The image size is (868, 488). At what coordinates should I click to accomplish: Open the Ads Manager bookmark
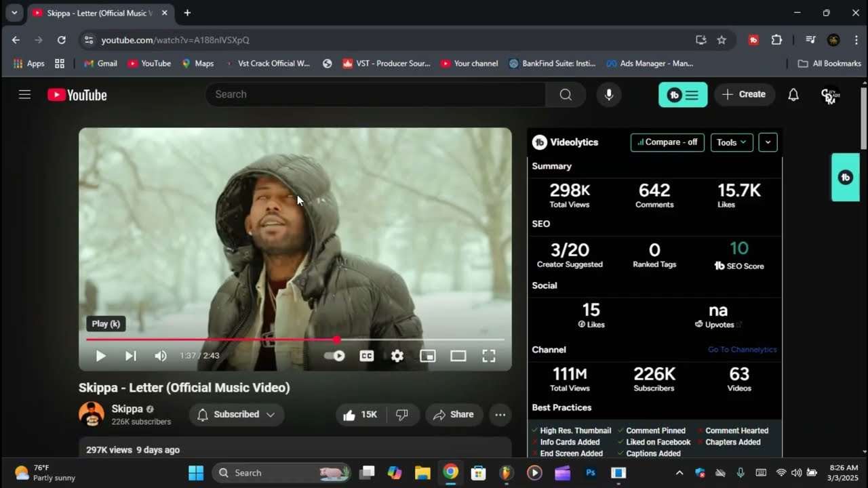pyautogui.click(x=650, y=64)
